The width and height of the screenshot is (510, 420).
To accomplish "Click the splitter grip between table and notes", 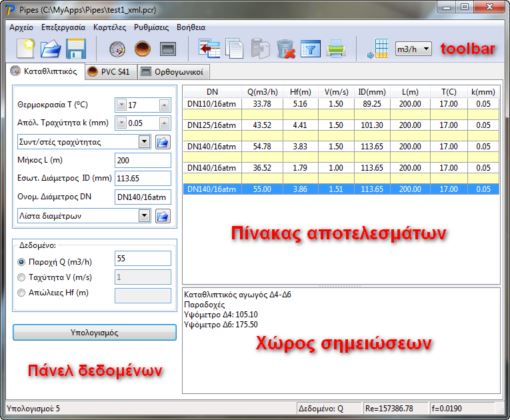I will click(341, 286).
